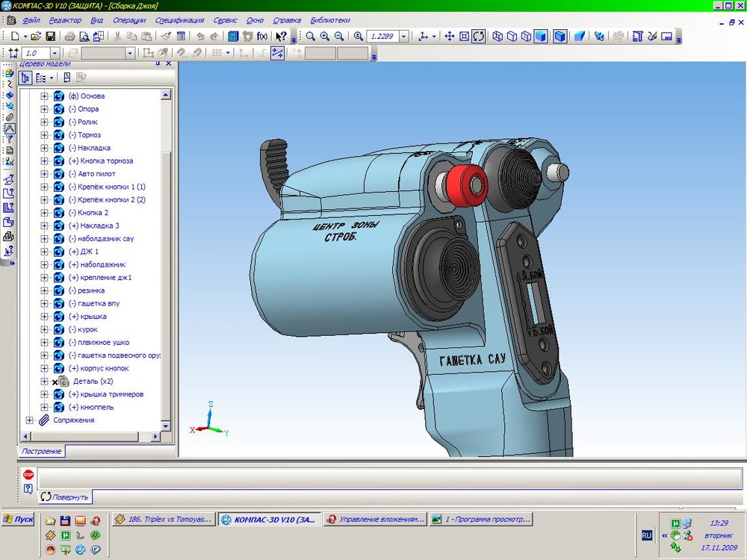Click the Пуск start button
This screenshot has width=747, height=560.
(x=18, y=519)
